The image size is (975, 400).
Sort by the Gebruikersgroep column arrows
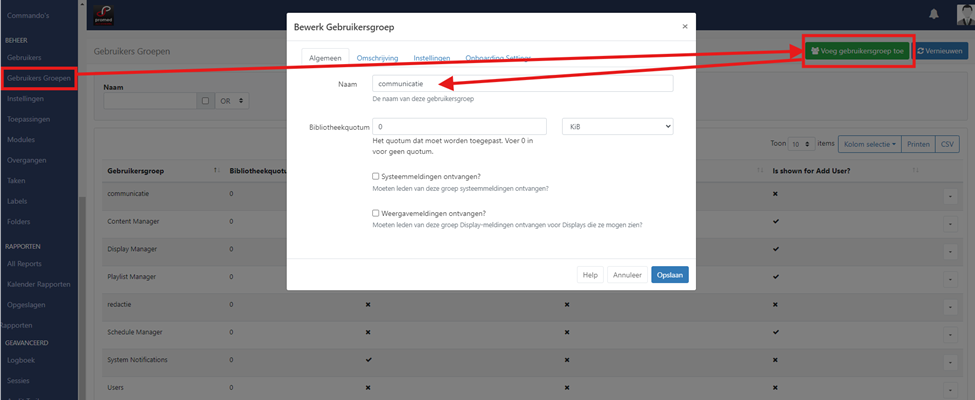[216, 171]
